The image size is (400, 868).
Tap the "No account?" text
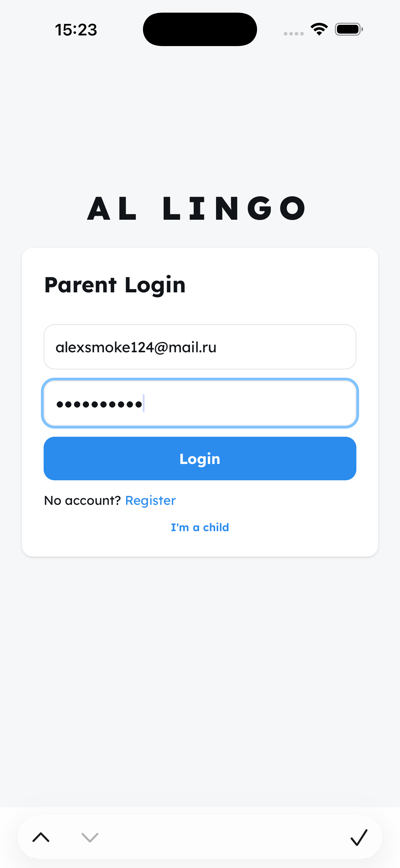[82, 500]
